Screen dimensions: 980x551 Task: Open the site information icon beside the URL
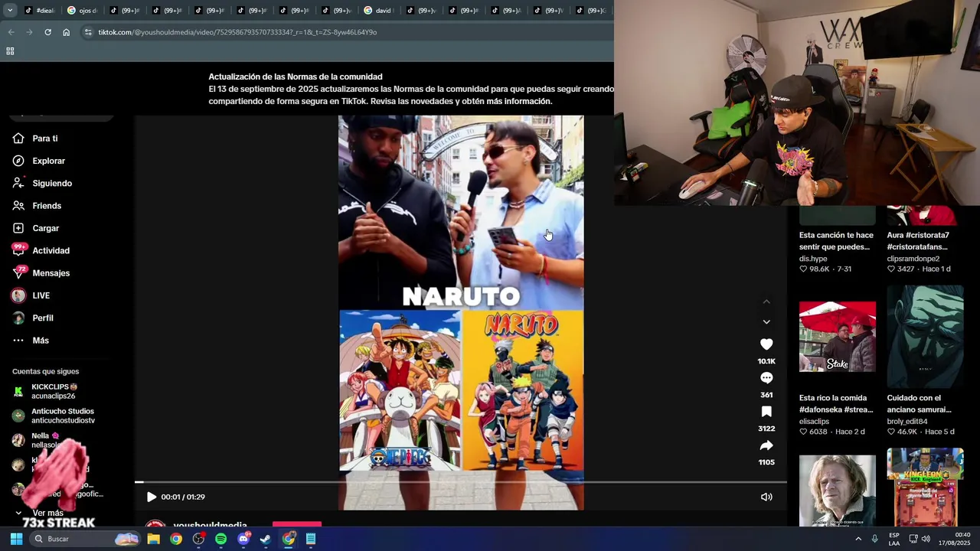click(88, 32)
